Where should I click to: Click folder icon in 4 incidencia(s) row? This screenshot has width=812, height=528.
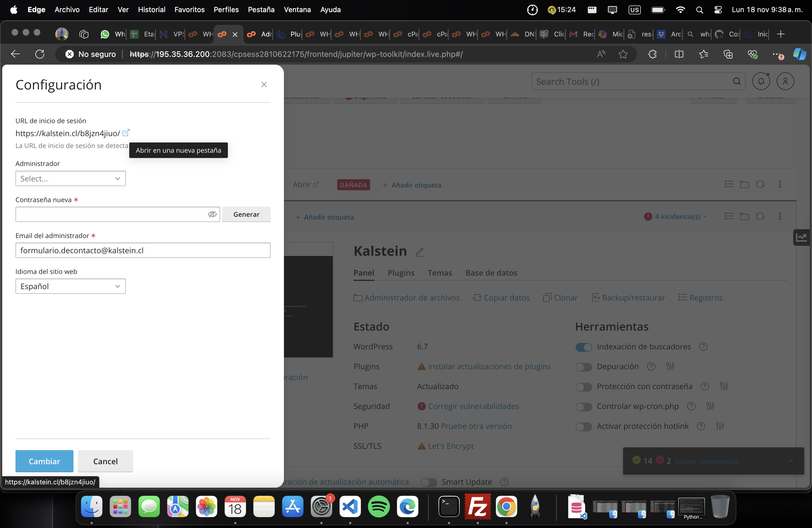(x=744, y=216)
